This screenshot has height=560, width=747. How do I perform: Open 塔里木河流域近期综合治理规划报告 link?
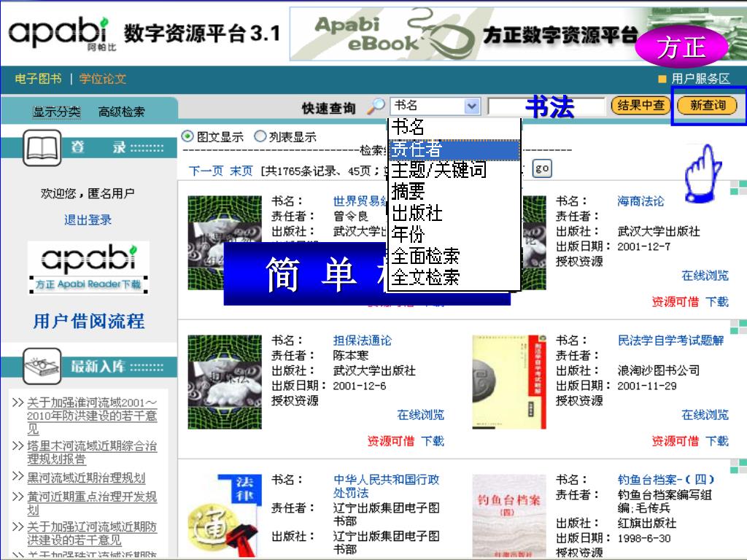pyautogui.click(x=91, y=453)
